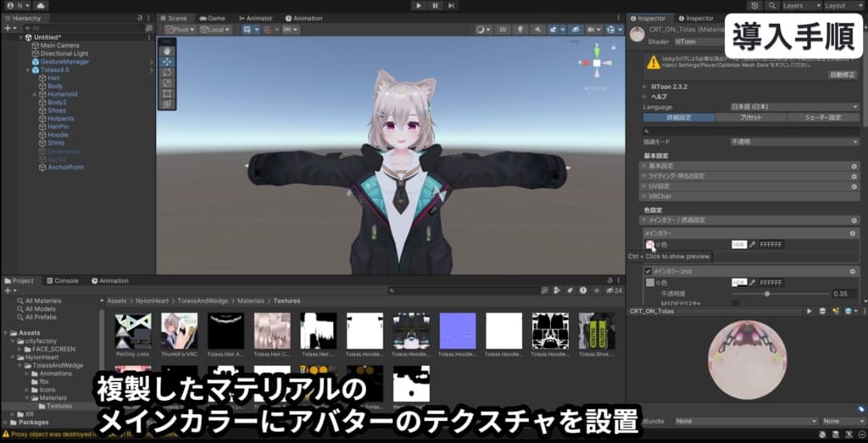Open the cloud services icon
868x443 pixels.
click(41, 6)
